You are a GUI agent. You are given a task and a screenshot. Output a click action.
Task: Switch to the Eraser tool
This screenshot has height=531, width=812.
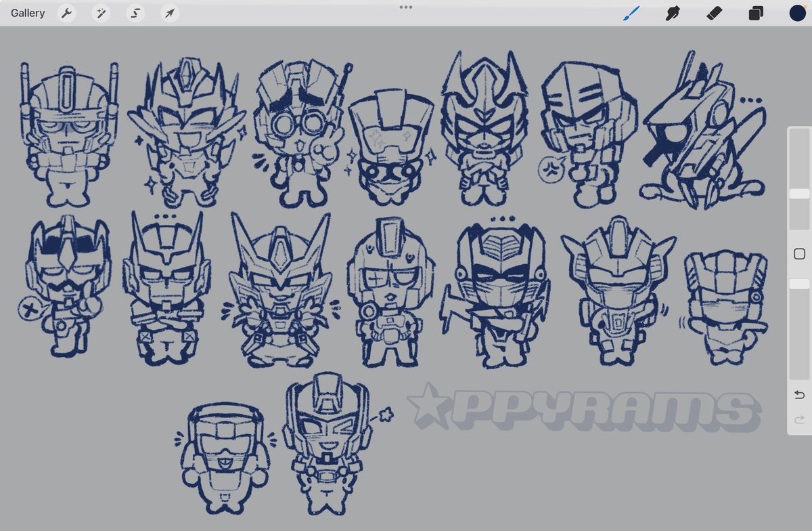click(714, 13)
